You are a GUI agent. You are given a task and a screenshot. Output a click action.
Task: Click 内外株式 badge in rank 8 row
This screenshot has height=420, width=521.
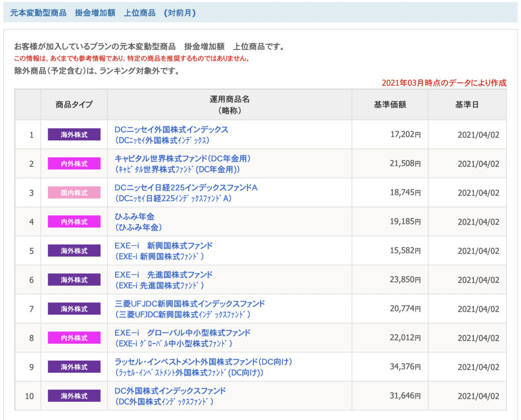(74, 338)
